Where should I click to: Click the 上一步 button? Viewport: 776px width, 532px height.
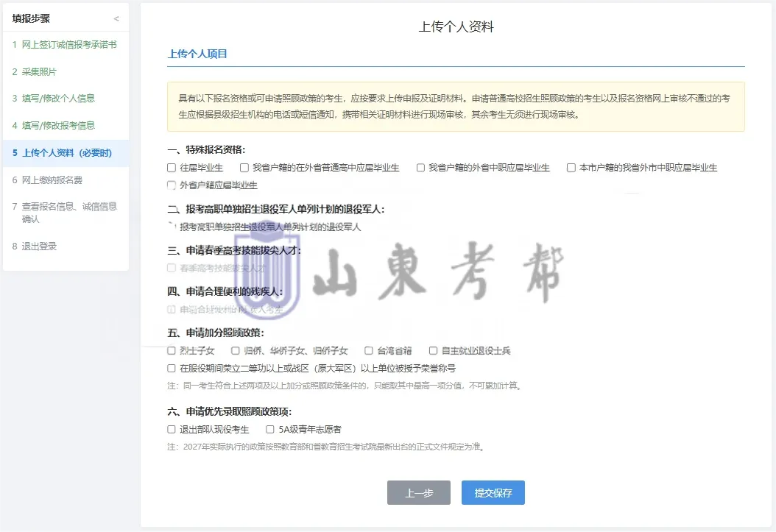pos(419,493)
